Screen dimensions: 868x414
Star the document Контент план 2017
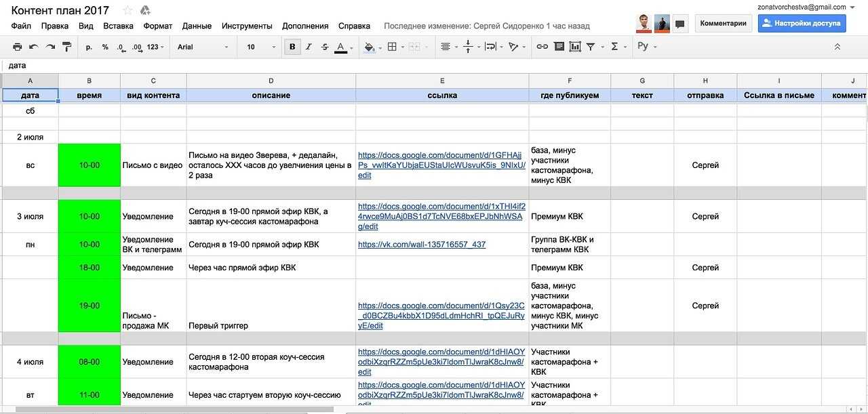pos(127,10)
